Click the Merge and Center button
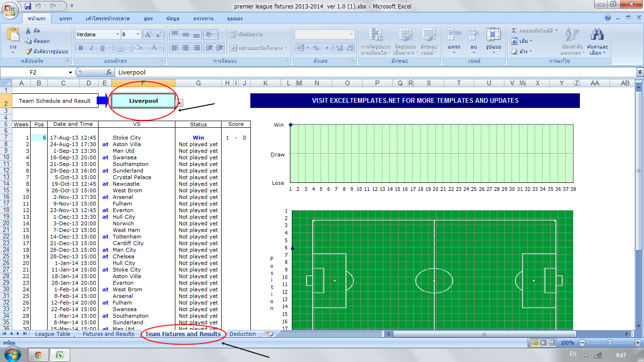Image resolution: width=644 pixels, height=362 pixels. pos(259,48)
